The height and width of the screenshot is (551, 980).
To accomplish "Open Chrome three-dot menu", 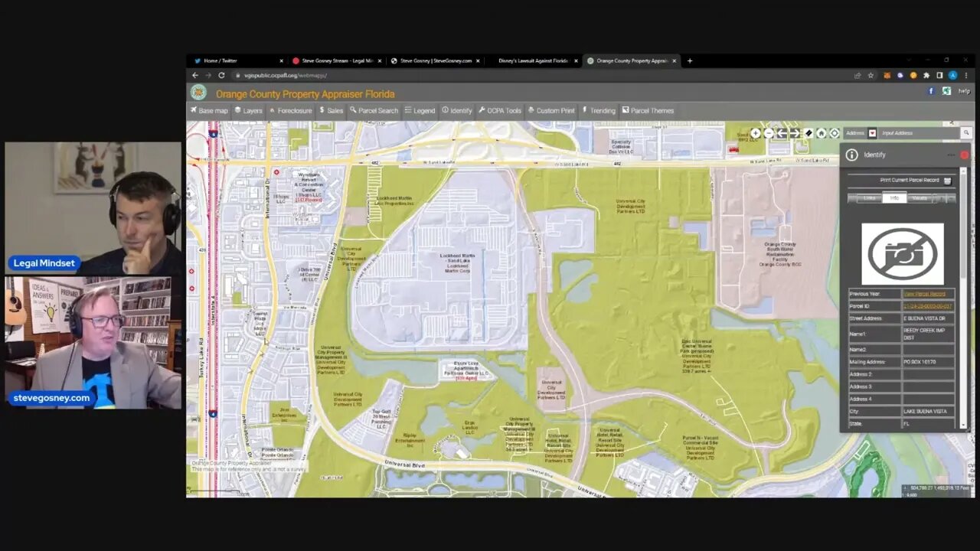I will [965, 76].
